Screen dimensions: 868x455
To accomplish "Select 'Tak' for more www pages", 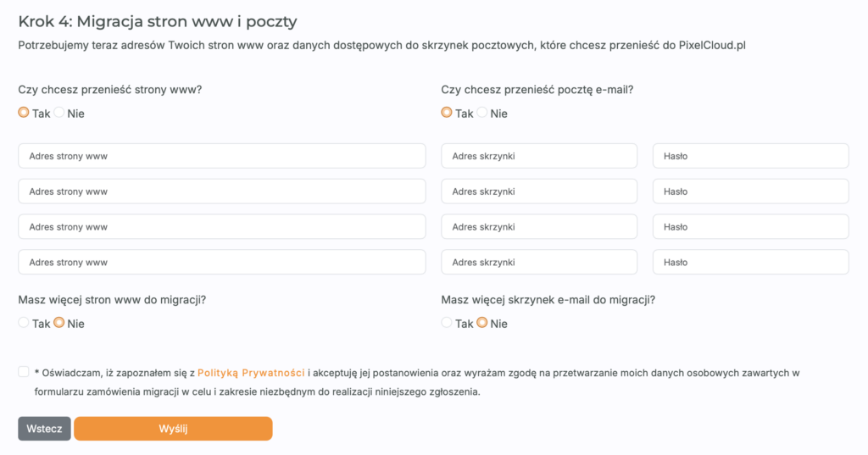I will pos(24,323).
